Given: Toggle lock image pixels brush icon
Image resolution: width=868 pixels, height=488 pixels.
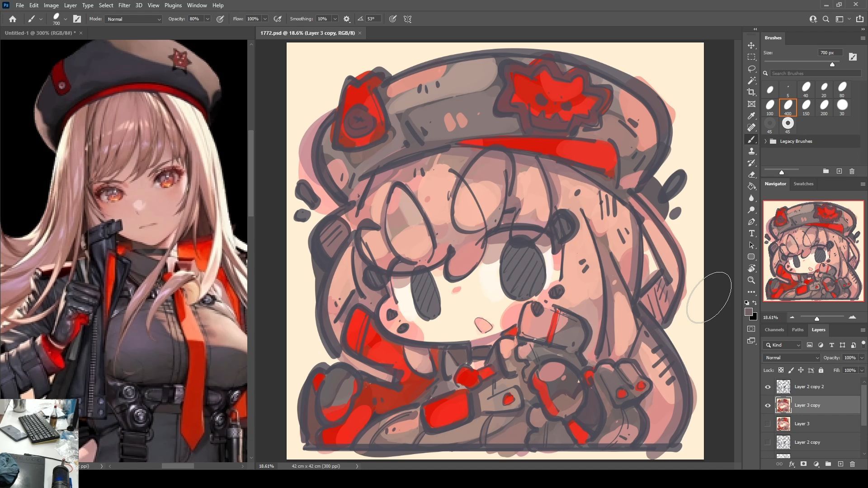Looking at the screenshot, I should [791, 370].
